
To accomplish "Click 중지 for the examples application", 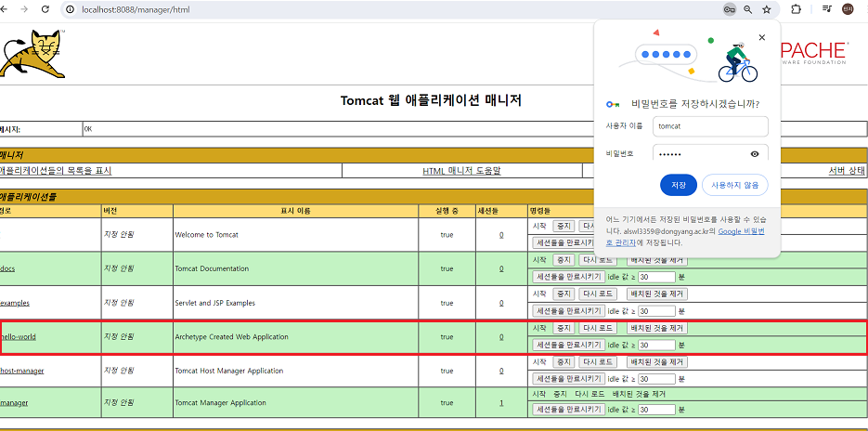I will (x=564, y=294).
